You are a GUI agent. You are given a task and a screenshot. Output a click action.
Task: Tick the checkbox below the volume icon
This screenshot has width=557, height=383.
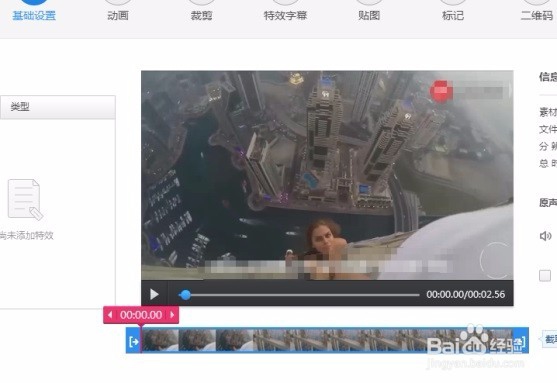[x=545, y=276]
